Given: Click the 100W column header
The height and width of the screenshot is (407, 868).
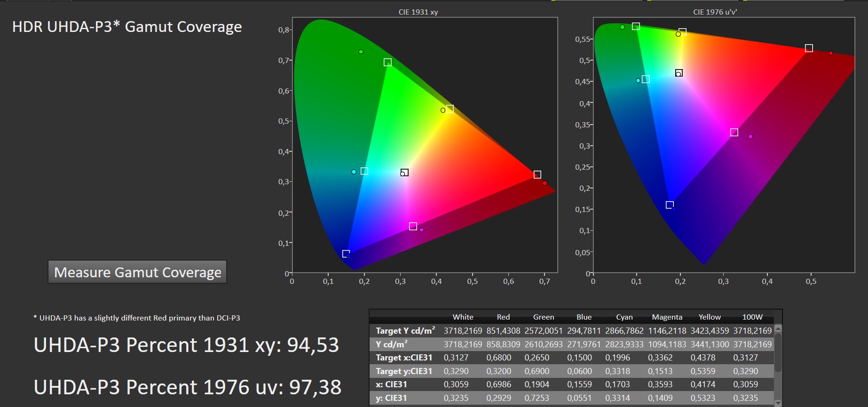Looking at the screenshot, I should point(752,317).
